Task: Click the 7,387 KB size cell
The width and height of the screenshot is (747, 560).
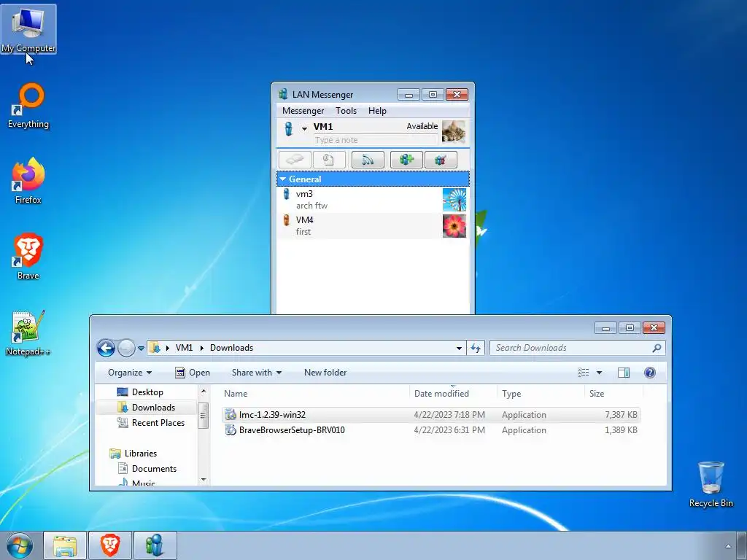Action: pyautogui.click(x=621, y=415)
